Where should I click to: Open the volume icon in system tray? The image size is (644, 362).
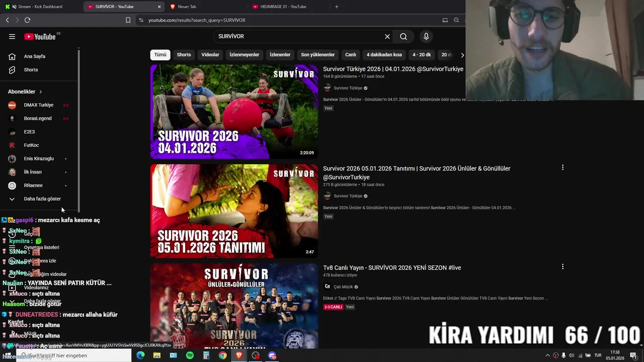click(571, 355)
